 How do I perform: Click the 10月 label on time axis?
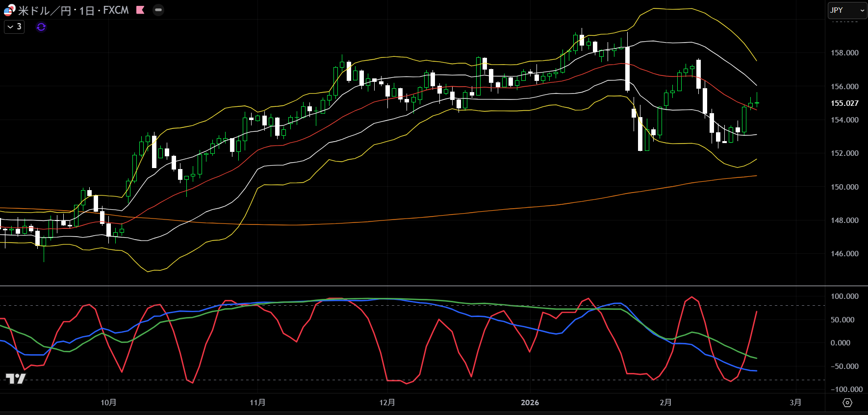point(108,402)
